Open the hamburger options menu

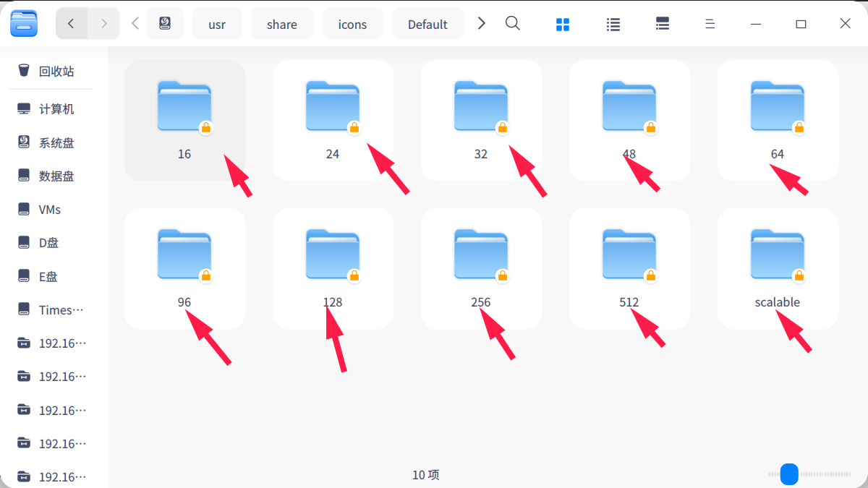(x=710, y=23)
